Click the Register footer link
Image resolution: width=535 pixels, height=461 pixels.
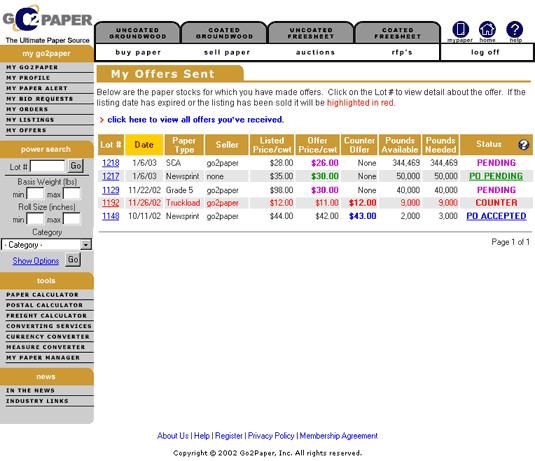pyautogui.click(x=229, y=436)
